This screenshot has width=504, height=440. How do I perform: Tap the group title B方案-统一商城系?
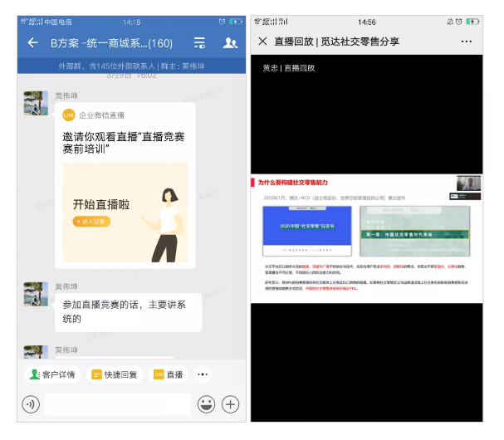pos(111,43)
